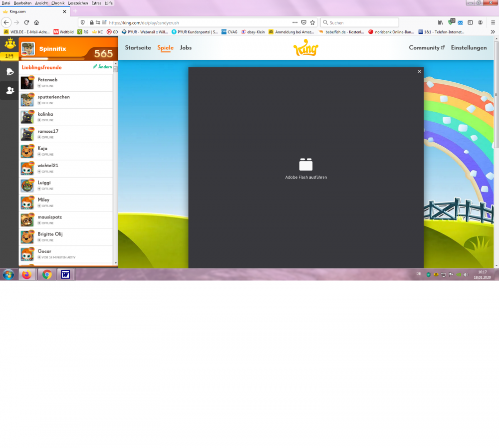Bookmark this page with the star

pyautogui.click(x=312, y=22)
